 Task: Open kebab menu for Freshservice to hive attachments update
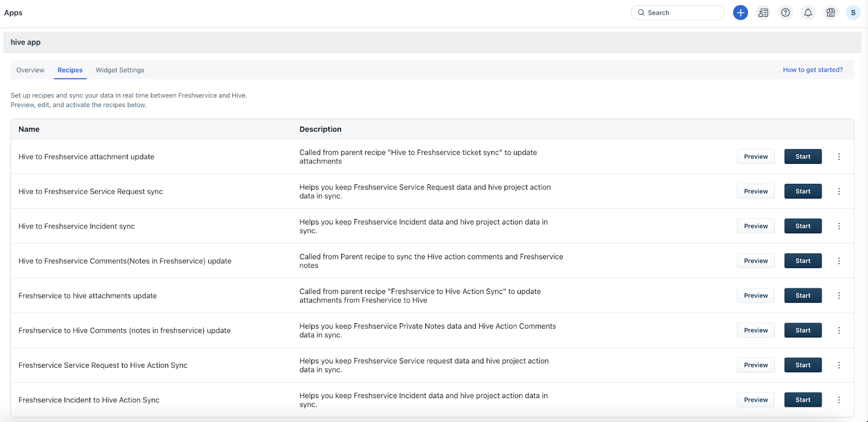839,296
